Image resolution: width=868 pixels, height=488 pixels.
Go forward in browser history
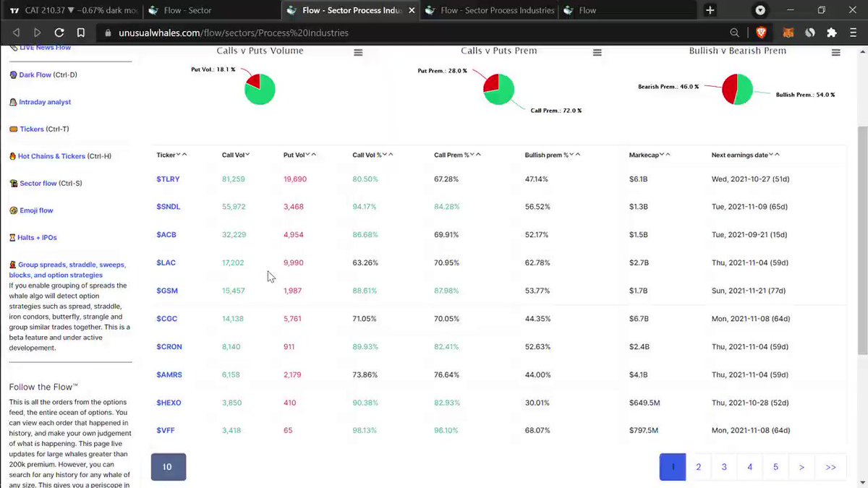(x=38, y=33)
